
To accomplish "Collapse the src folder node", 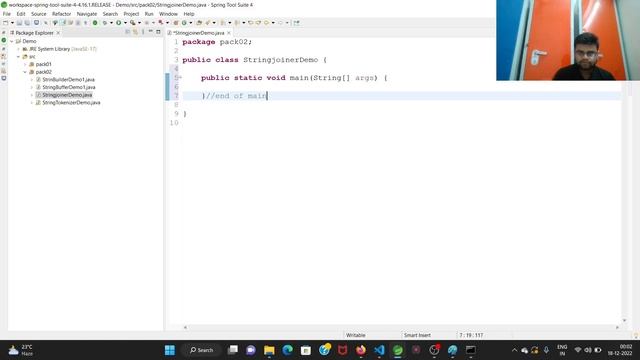I will pos(18,57).
